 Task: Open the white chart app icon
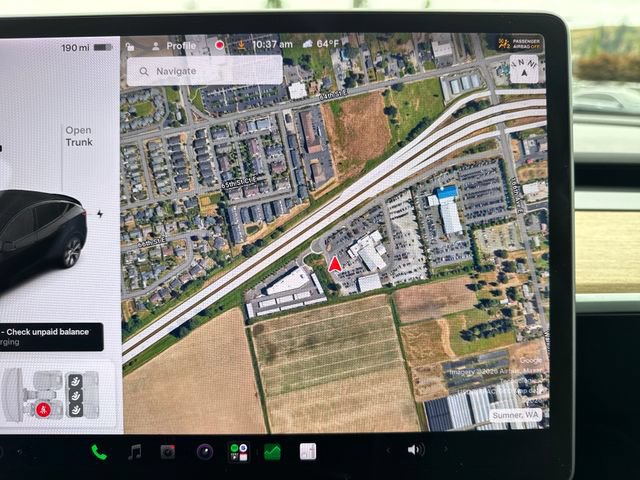308,452
